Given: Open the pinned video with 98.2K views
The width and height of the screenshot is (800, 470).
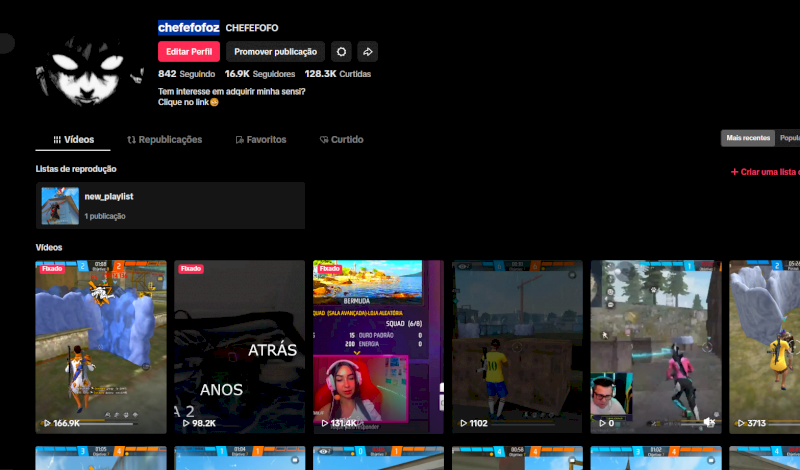Looking at the screenshot, I should 239,346.
